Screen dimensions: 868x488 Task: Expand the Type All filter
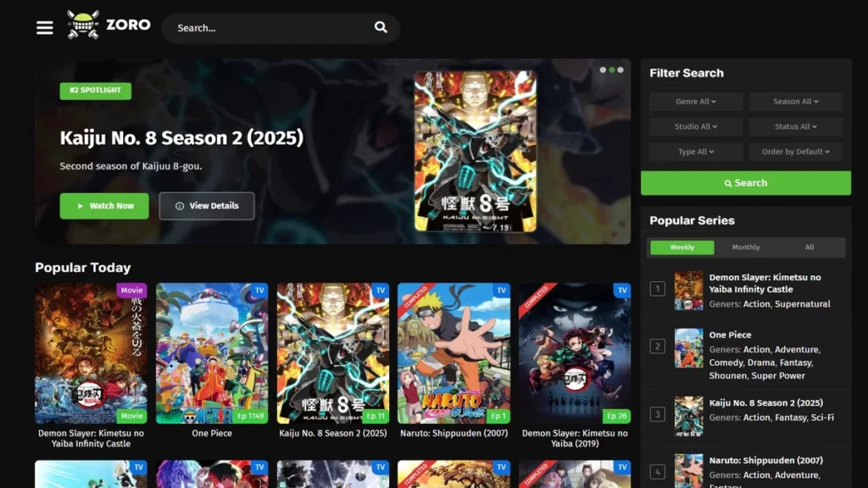pos(695,152)
